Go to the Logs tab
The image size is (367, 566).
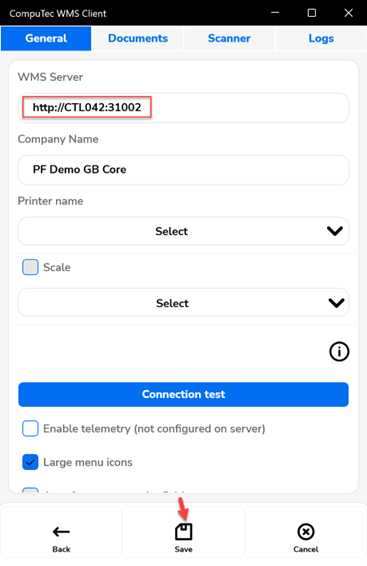pyautogui.click(x=321, y=38)
